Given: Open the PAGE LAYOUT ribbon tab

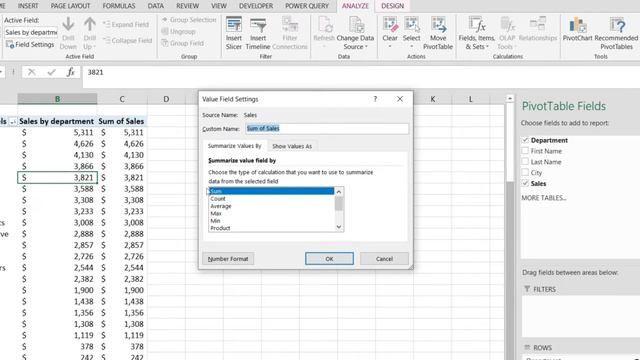Looking at the screenshot, I should (x=70, y=6).
